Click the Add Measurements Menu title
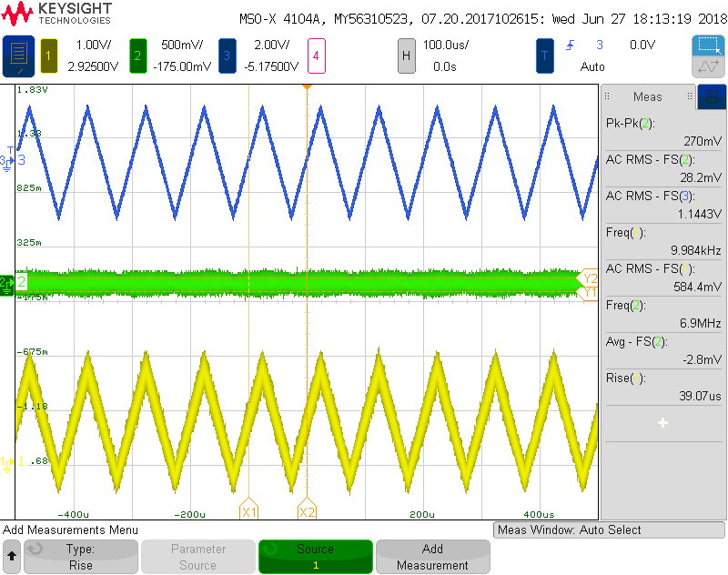Screen dimensions: 728x575 [71, 530]
